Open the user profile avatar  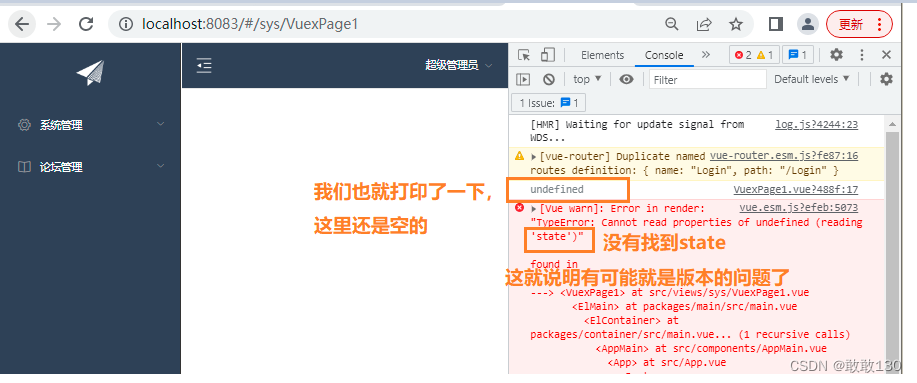pos(808,24)
